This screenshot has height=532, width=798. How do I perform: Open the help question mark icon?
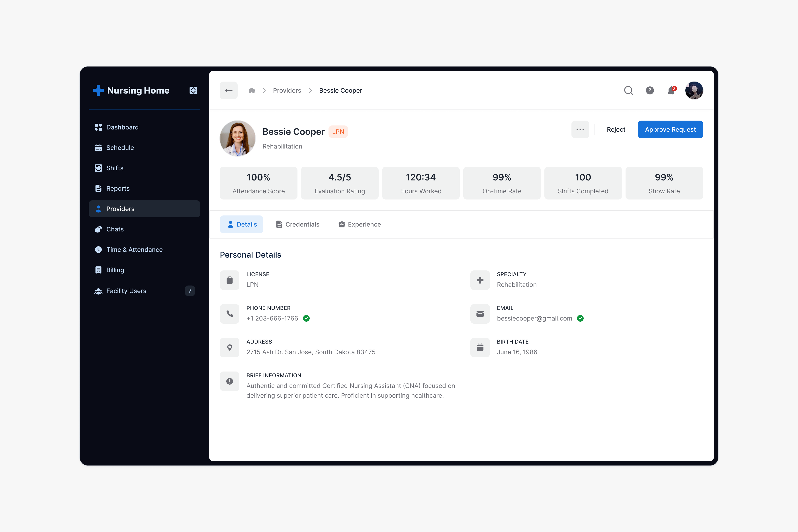click(x=650, y=91)
